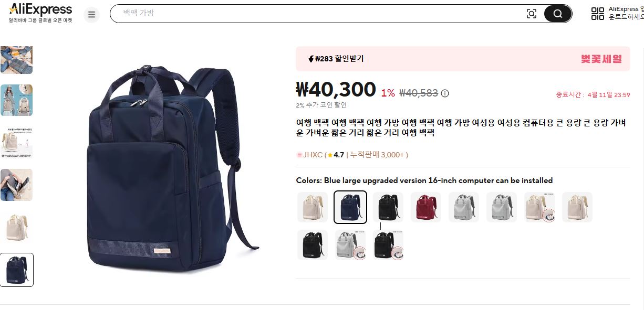Select the gray backpack with bag accessory option

[350, 245]
